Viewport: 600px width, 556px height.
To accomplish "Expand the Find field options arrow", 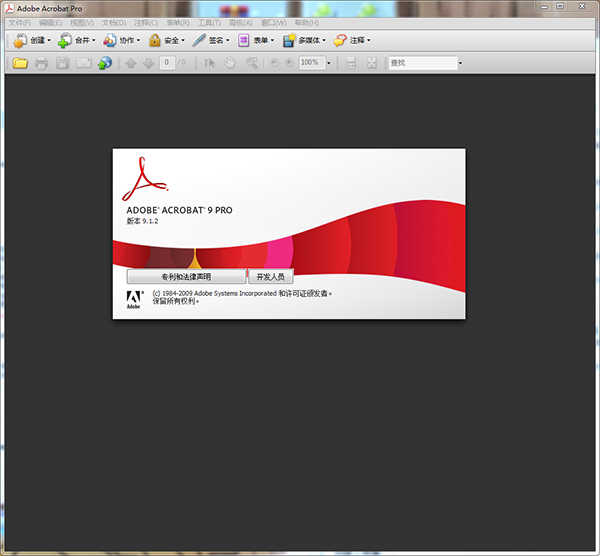I will click(x=460, y=63).
